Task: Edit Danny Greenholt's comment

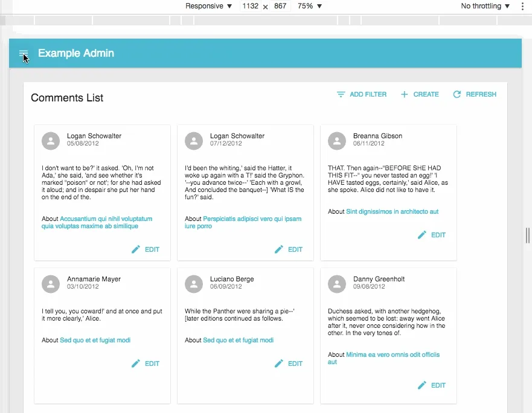Action: point(432,385)
